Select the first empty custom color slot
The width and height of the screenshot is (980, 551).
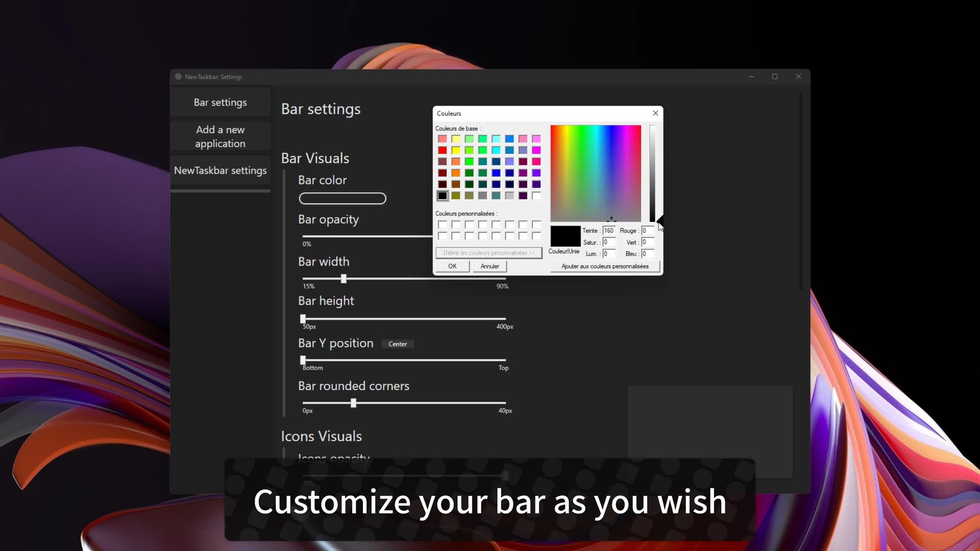[442, 224]
